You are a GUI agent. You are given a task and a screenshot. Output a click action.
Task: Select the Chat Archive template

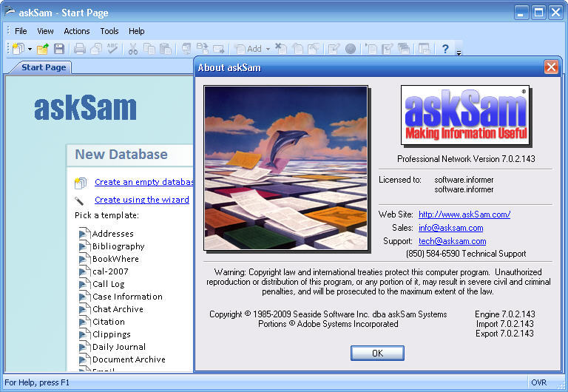(118, 309)
